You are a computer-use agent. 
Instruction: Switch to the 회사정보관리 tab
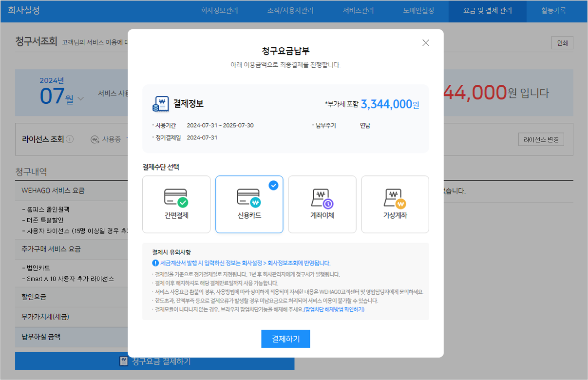(219, 10)
